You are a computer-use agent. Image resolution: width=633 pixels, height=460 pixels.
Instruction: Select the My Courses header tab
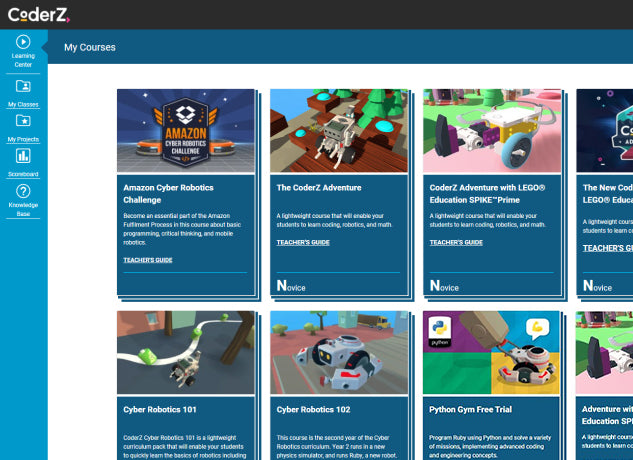89,47
